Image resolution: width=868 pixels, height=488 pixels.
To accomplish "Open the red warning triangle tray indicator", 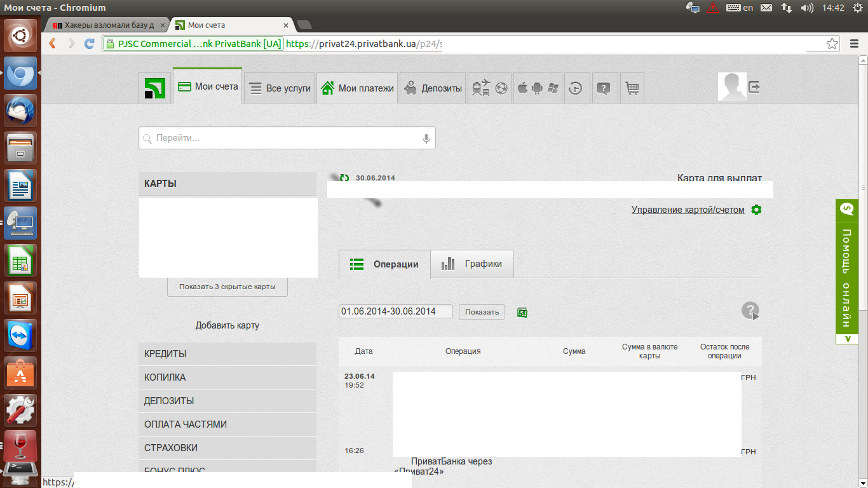I will [x=713, y=8].
